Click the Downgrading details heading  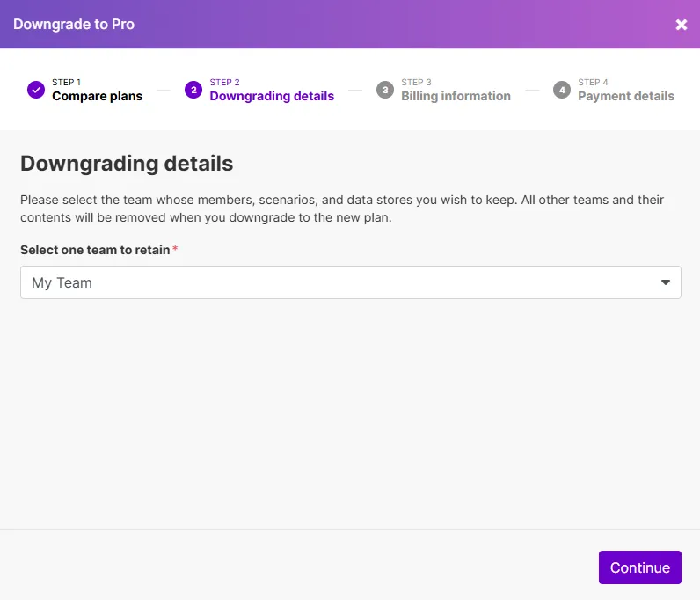[127, 164]
